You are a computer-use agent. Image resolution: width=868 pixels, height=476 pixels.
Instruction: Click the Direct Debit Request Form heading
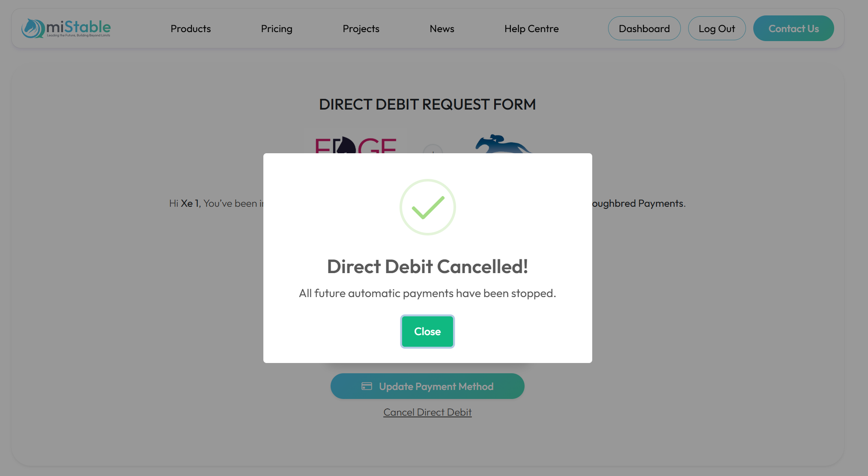tap(427, 104)
